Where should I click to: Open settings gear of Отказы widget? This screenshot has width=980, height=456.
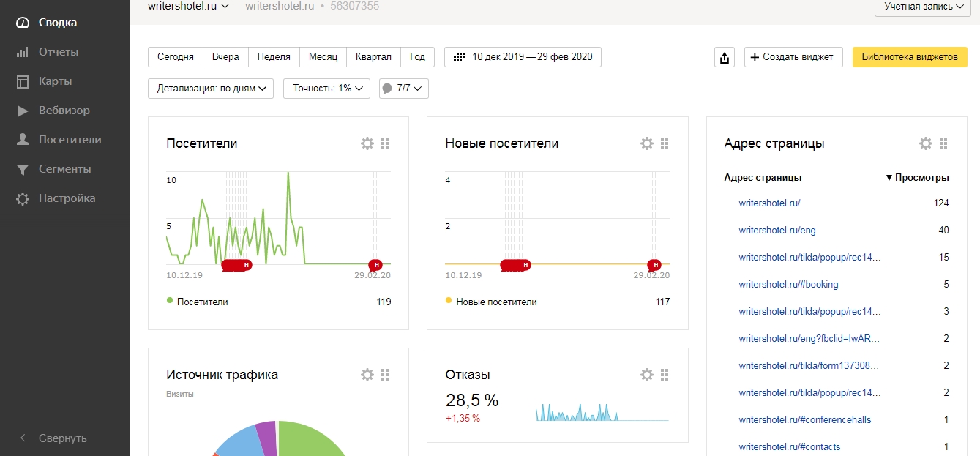[647, 375]
